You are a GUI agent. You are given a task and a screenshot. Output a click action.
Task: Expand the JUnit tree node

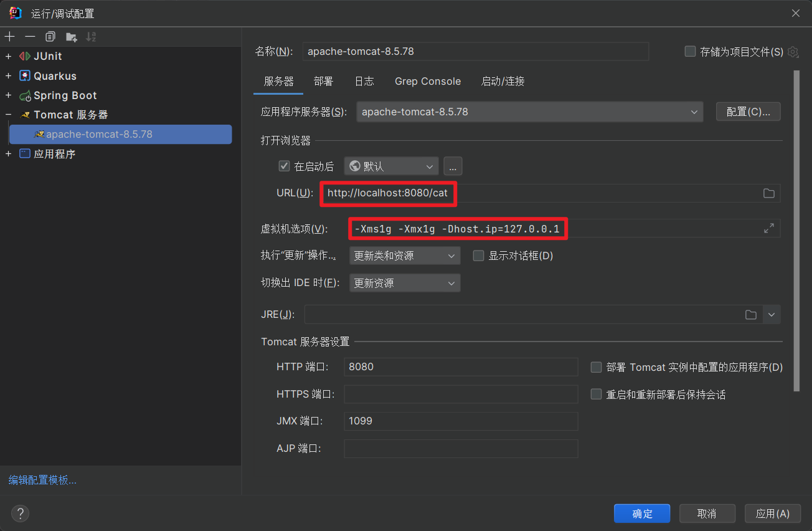[7, 55]
